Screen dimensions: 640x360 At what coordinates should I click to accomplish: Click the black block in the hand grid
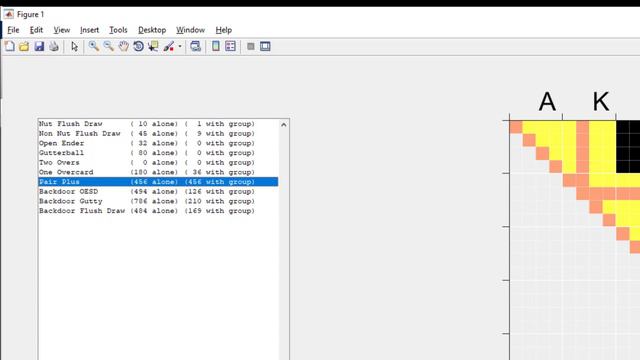coord(628,146)
